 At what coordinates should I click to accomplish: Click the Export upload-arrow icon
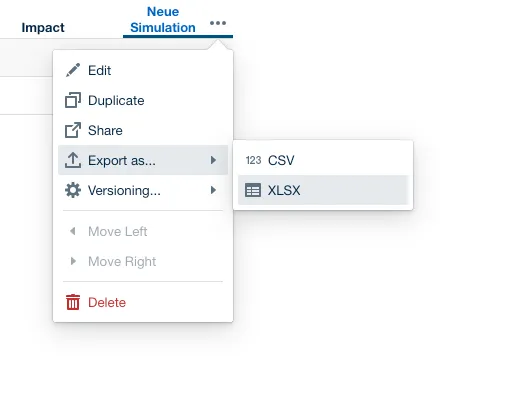pos(73,160)
